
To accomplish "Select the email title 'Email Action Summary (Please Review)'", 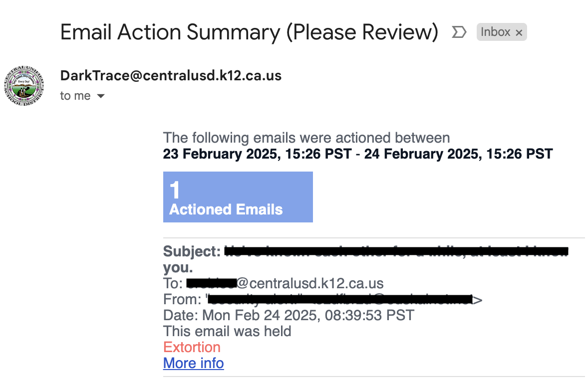I will coord(249,32).
